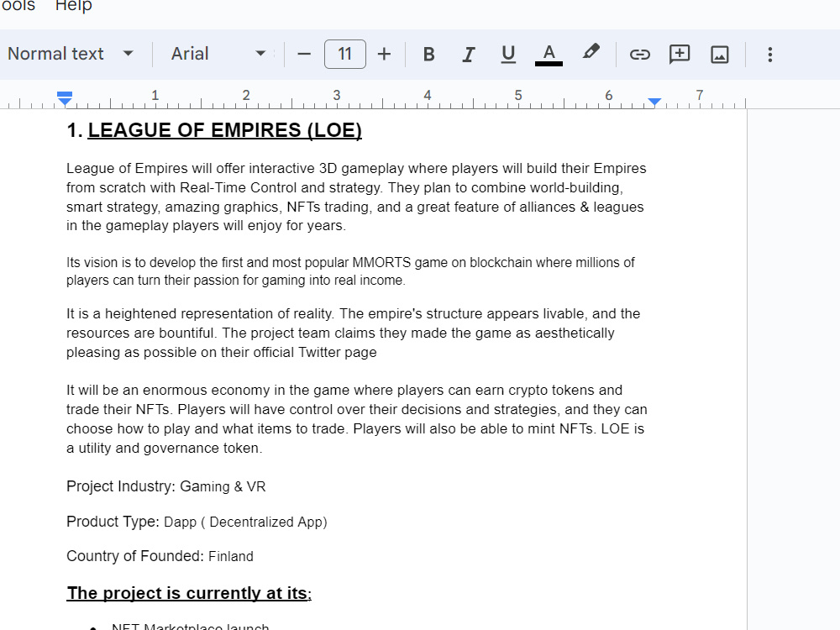Insert a link with the chain icon

(x=639, y=54)
